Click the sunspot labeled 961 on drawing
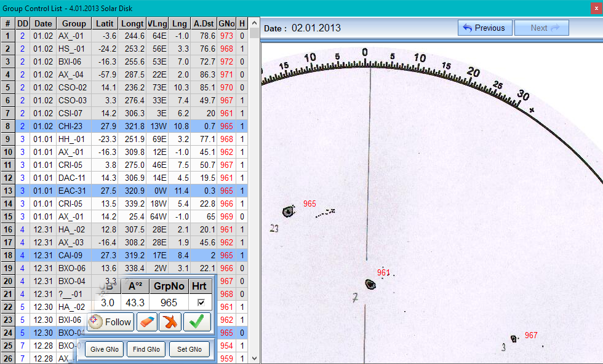This screenshot has width=603, height=364. (x=370, y=284)
